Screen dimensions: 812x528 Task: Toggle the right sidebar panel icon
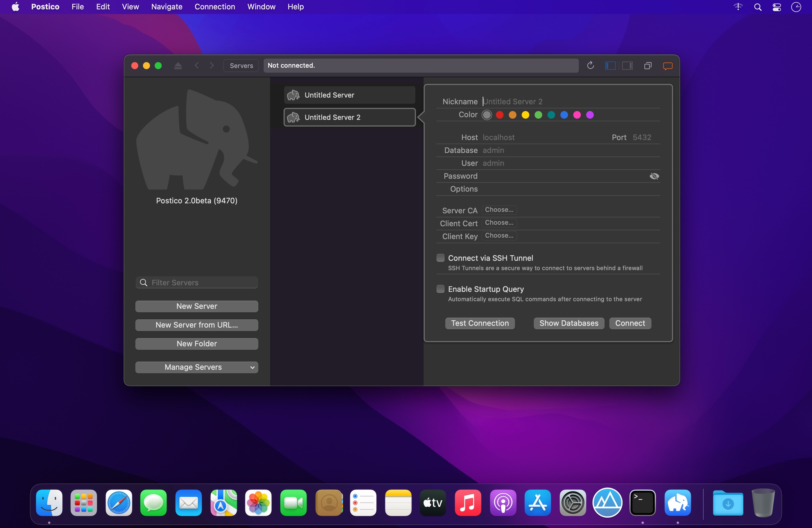tap(627, 66)
